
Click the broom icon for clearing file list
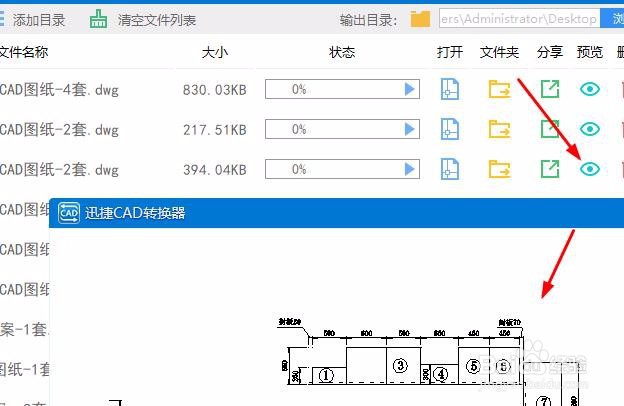coord(98,19)
